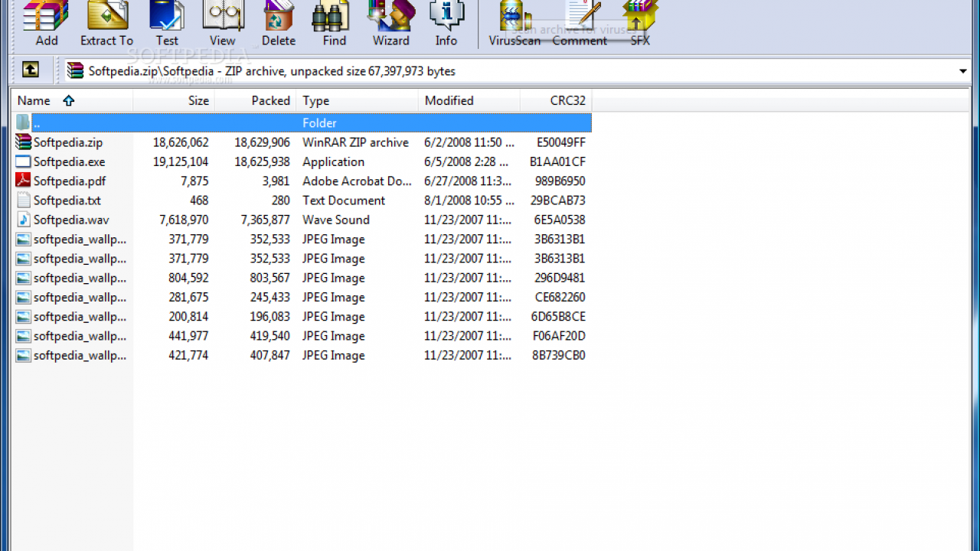Click the Test archive icon
This screenshot has height=551, width=980.
[166, 17]
